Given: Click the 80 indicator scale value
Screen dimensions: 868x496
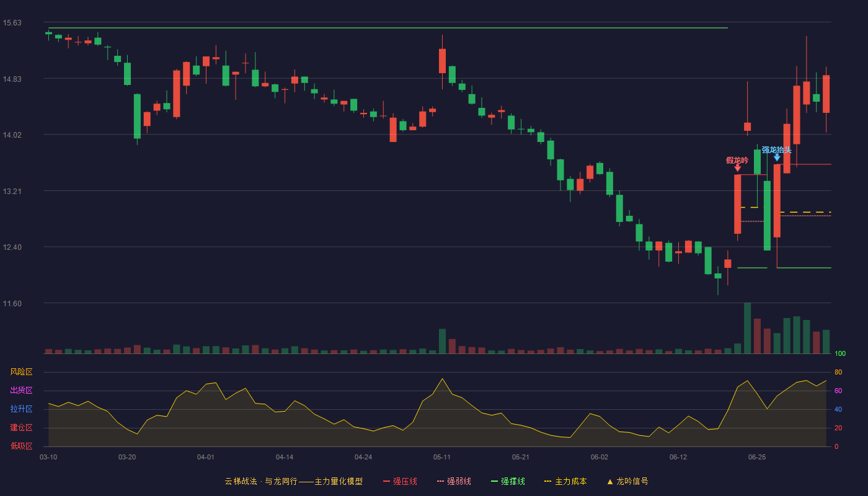Looking at the screenshot, I should (x=838, y=372).
